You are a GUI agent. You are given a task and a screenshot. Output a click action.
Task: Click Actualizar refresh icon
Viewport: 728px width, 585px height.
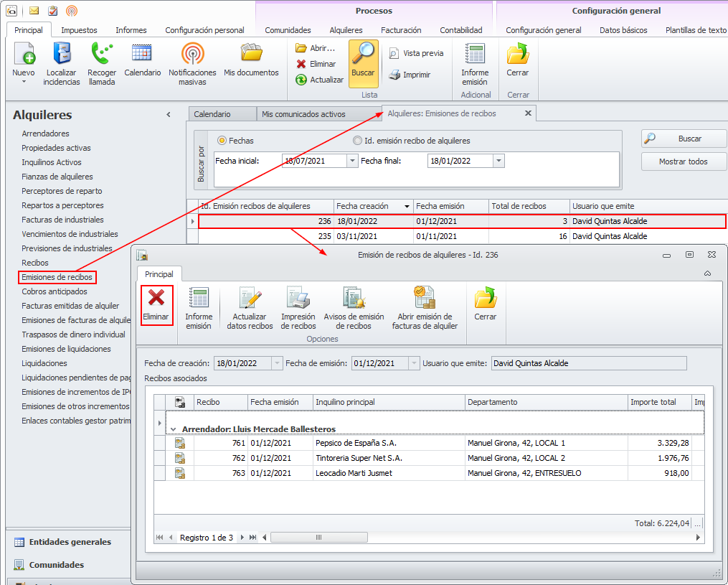(x=301, y=80)
